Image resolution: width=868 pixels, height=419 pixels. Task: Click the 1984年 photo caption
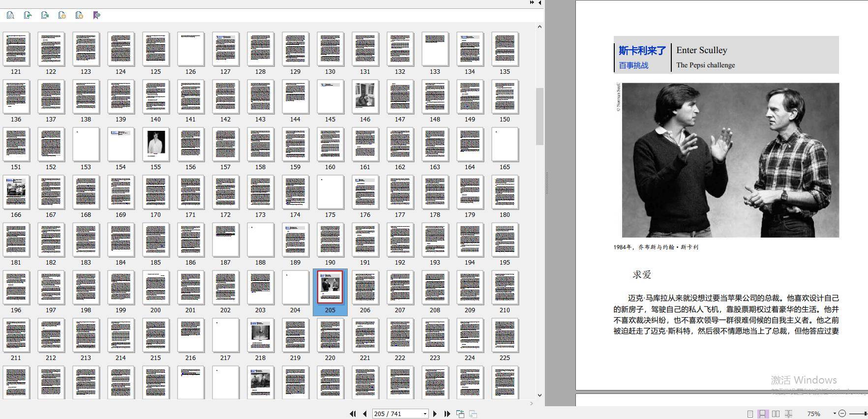pos(656,247)
